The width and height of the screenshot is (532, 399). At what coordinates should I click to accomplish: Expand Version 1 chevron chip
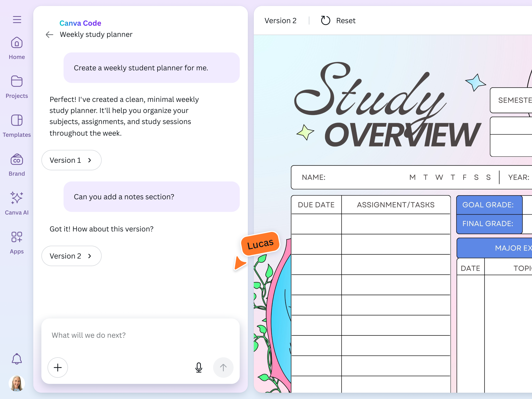click(71, 160)
